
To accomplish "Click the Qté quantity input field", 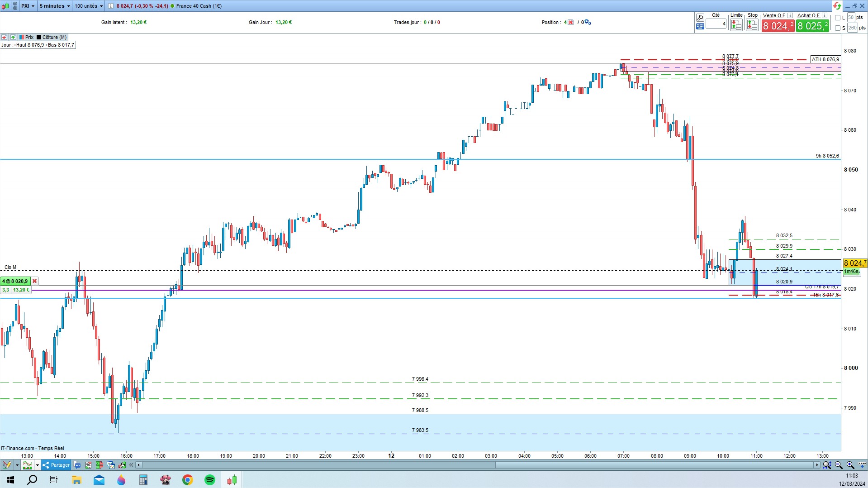I will (x=716, y=24).
